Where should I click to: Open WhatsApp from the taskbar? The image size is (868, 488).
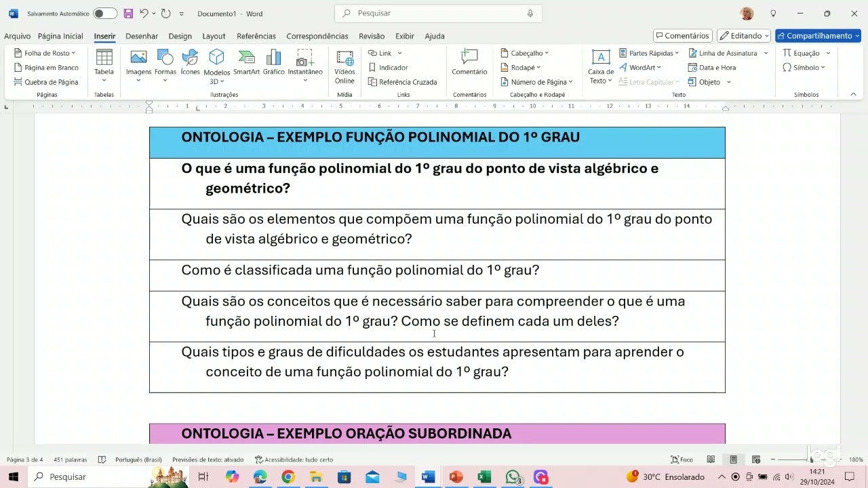point(513,477)
